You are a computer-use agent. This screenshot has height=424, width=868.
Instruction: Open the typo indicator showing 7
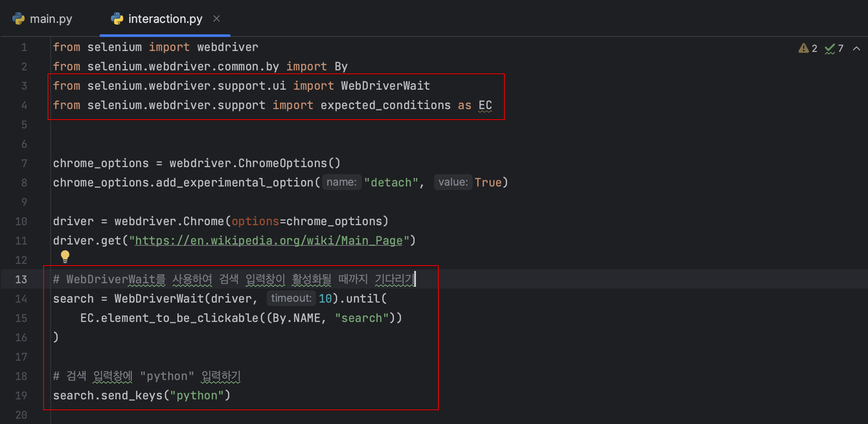(x=834, y=48)
